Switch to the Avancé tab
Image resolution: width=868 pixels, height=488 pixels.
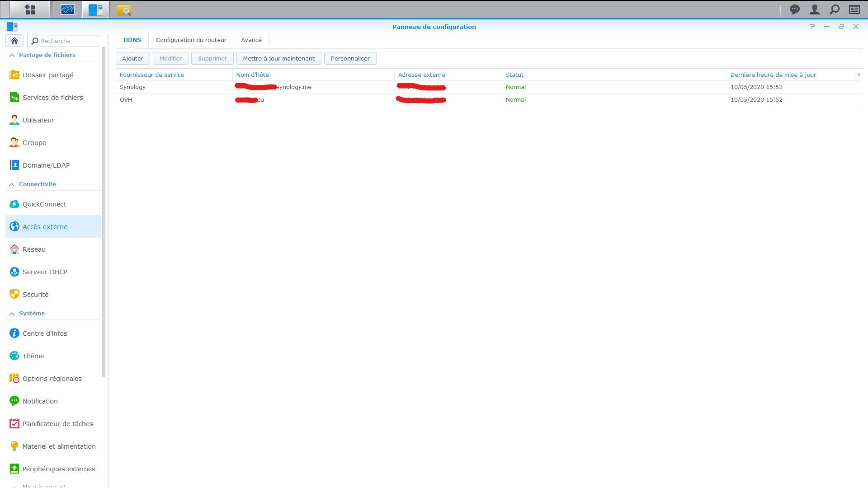[251, 40]
